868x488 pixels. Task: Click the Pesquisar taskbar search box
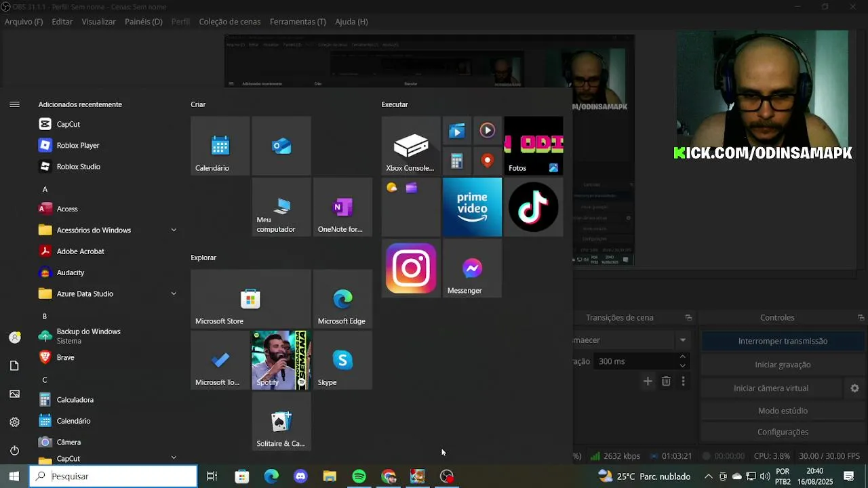coord(113,476)
